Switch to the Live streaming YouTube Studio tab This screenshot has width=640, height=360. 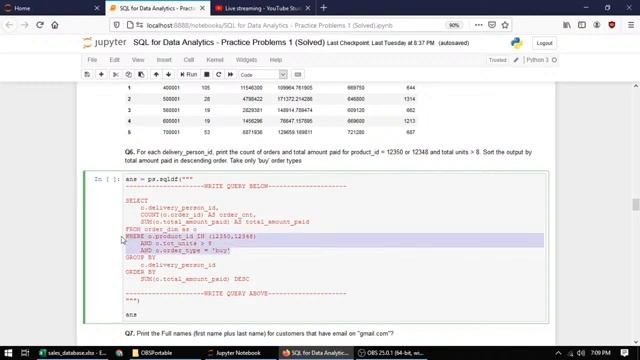tap(263, 8)
